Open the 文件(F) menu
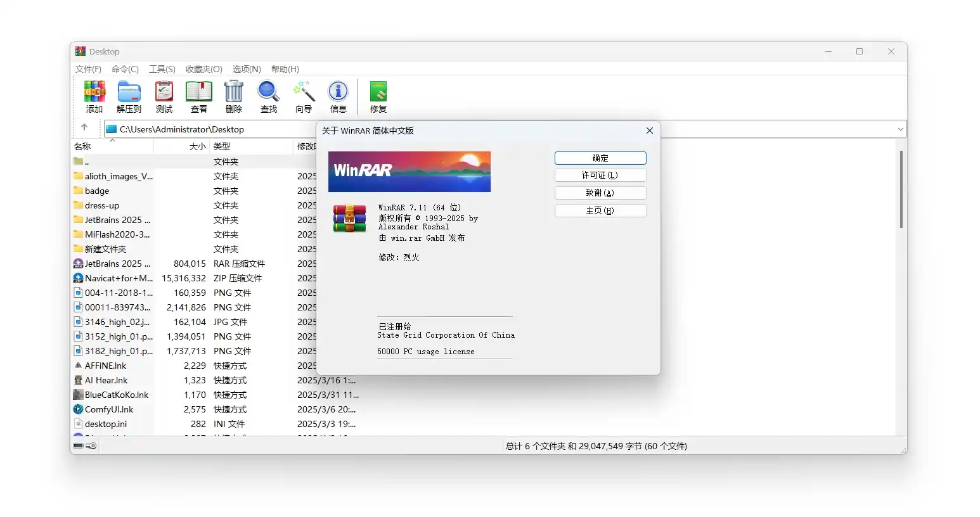Viewport: 980px width, 517px height. pyautogui.click(x=89, y=69)
